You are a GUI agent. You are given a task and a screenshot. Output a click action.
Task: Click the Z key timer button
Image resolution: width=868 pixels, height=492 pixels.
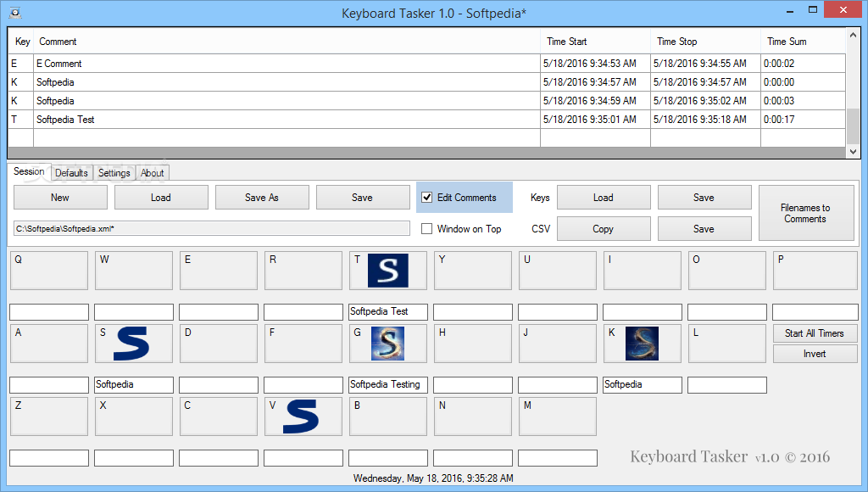pyautogui.click(x=49, y=417)
